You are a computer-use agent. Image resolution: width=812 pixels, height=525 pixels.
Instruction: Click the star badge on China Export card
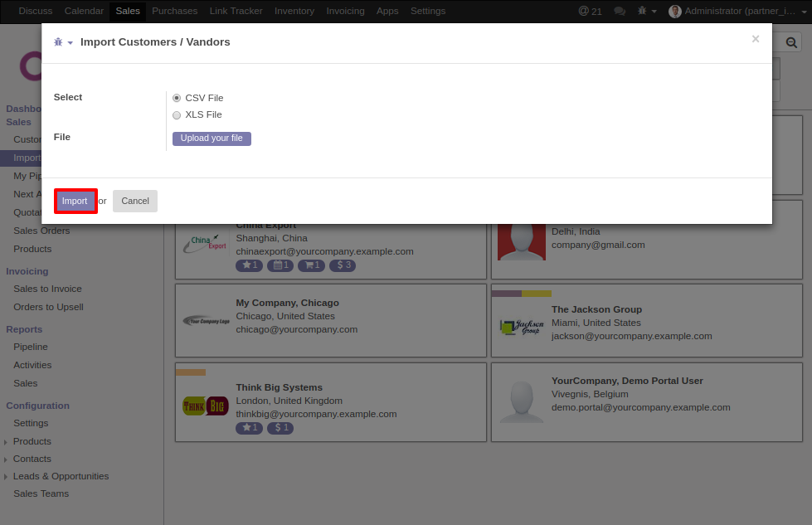[x=249, y=265]
